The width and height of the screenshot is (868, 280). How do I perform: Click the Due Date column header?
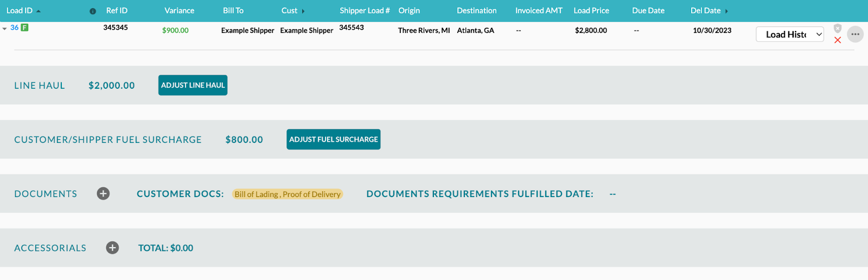click(x=648, y=10)
